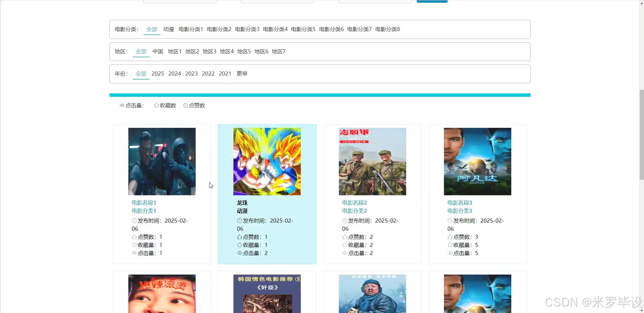Filter by 电影分类5 category
644x313 pixels.
tap(303, 29)
